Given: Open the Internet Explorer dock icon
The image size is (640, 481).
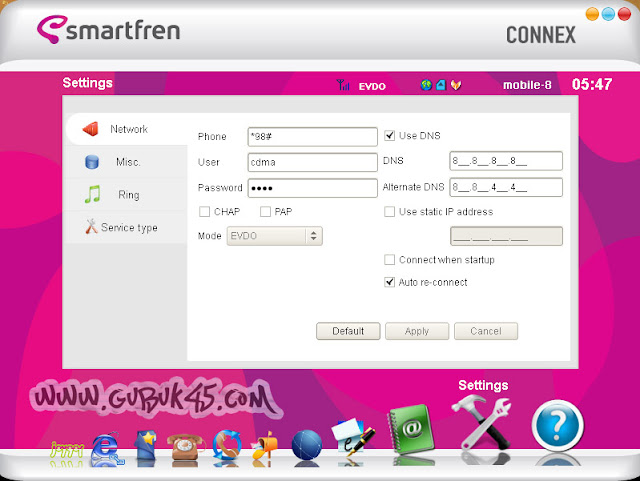Looking at the screenshot, I should tap(107, 448).
